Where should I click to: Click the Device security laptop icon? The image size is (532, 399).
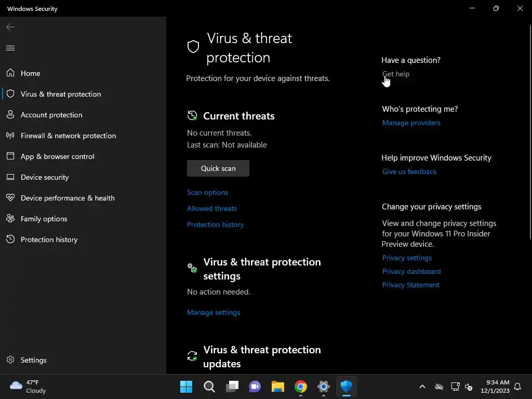(10, 177)
